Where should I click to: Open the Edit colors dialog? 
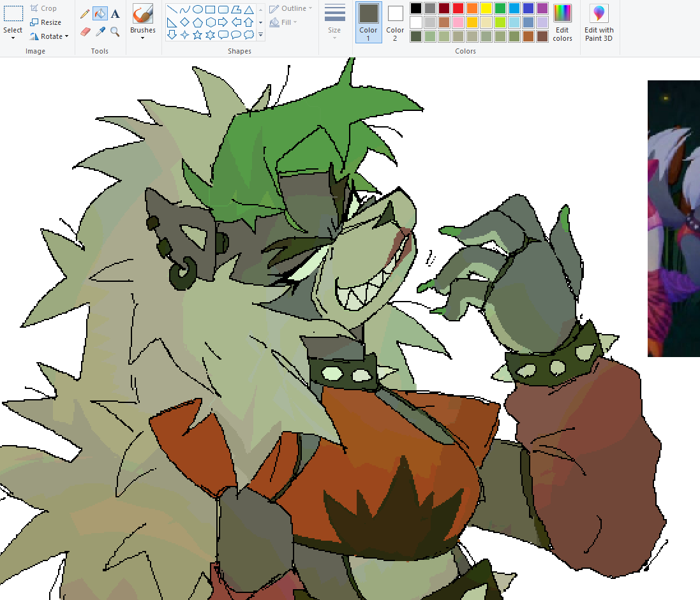(563, 22)
